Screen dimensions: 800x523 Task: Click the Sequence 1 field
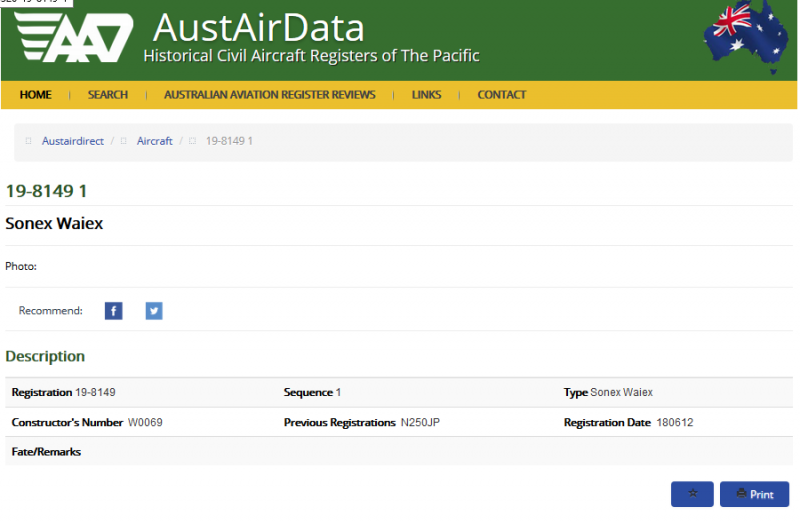312,392
